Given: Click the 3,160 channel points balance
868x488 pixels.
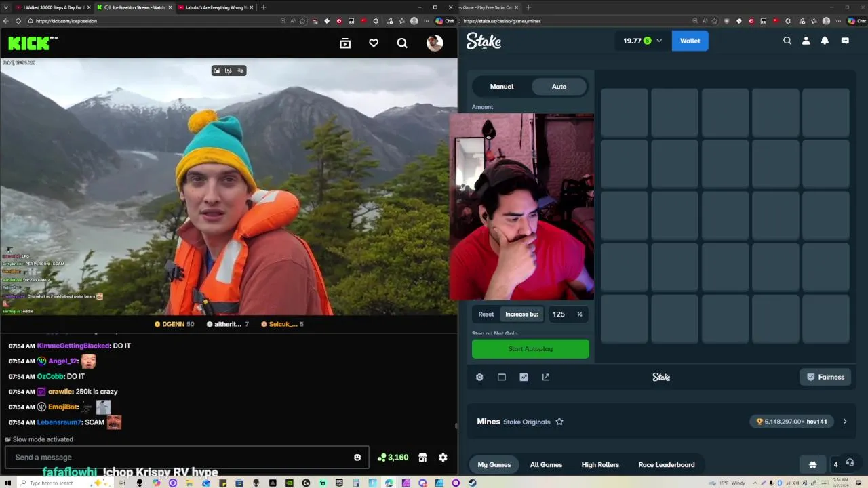Looking at the screenshot, I should [x=393, y=457].
